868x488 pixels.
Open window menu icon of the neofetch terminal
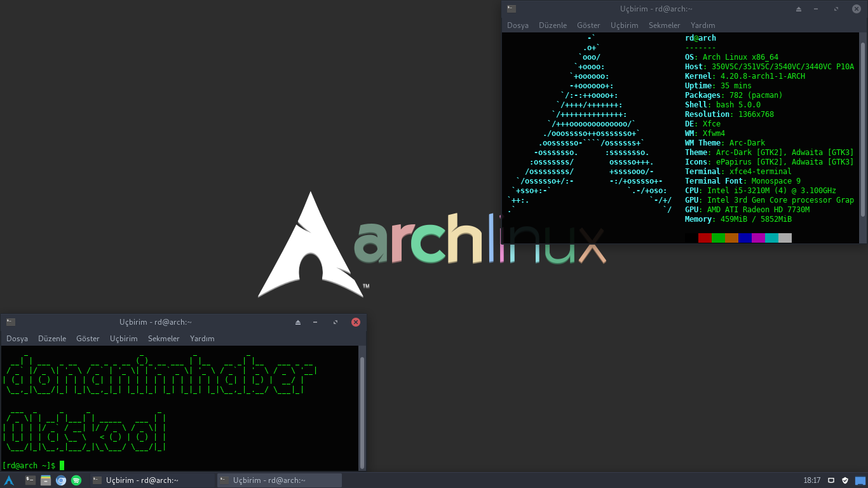(x=512, y=9)
